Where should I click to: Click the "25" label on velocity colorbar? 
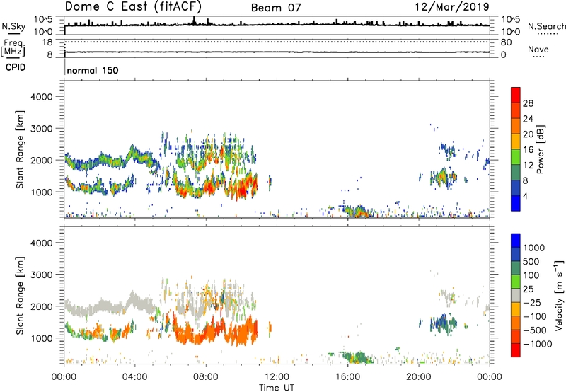[x=528, y=289]
